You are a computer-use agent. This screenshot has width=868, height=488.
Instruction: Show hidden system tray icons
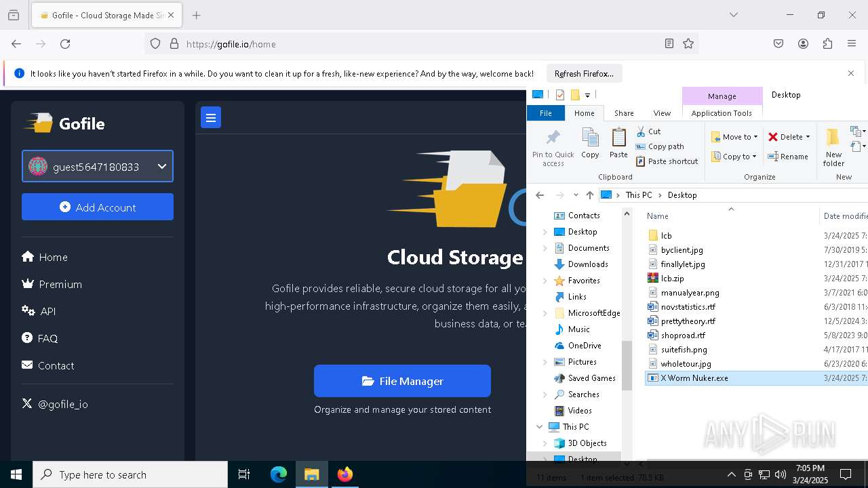[x=731, y=474]
